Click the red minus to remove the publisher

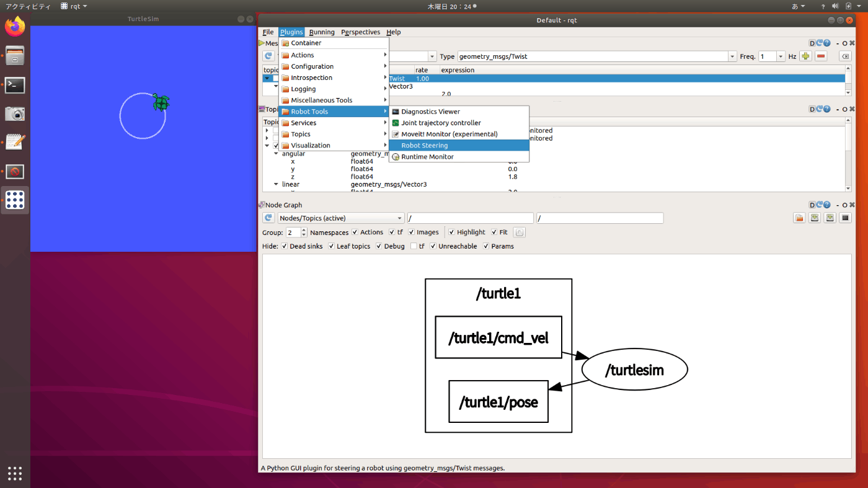tap(821, 56)
